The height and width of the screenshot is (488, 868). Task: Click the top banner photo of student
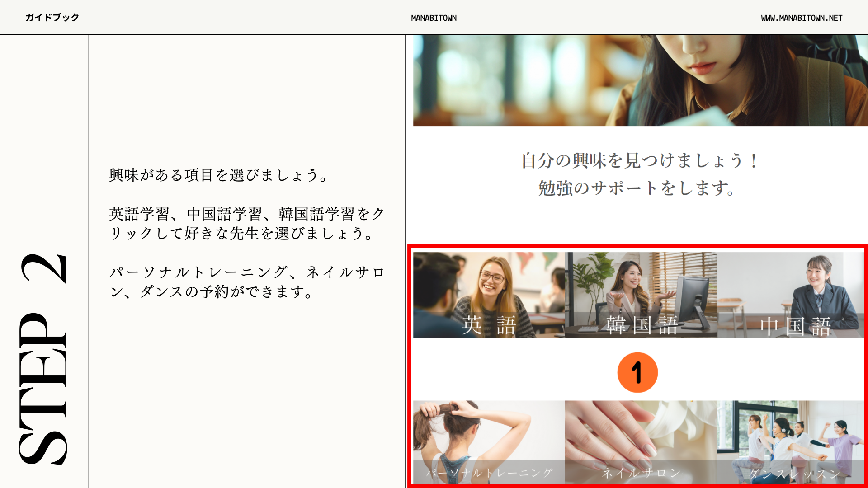click(x=640, y=80)
